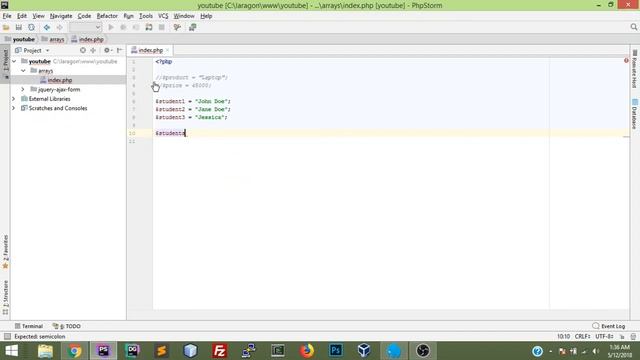Open Firefox from taskbar
This screenshot has width=640, height=360.
point(307,351)
